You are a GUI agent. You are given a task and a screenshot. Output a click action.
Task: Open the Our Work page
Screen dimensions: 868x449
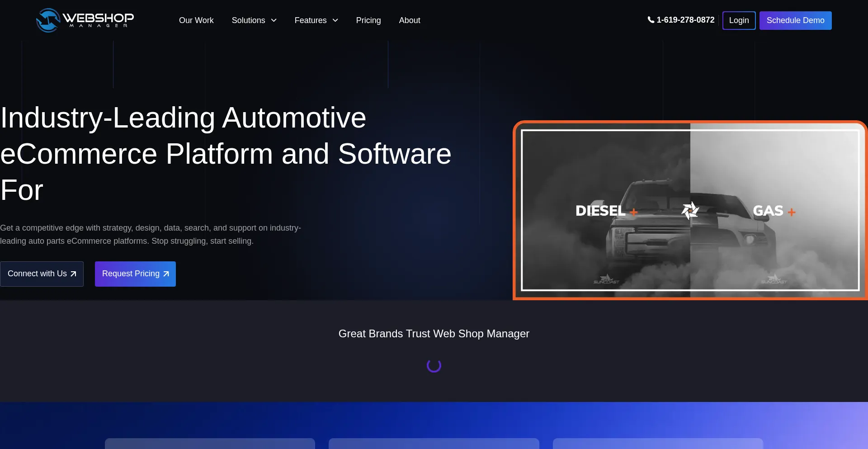pyautogui.click(x=196, y=20)
